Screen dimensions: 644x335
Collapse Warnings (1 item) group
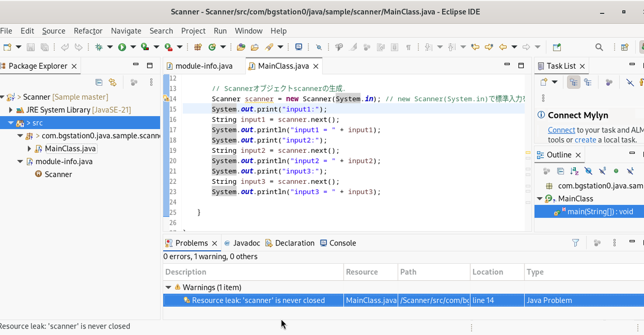169,287
